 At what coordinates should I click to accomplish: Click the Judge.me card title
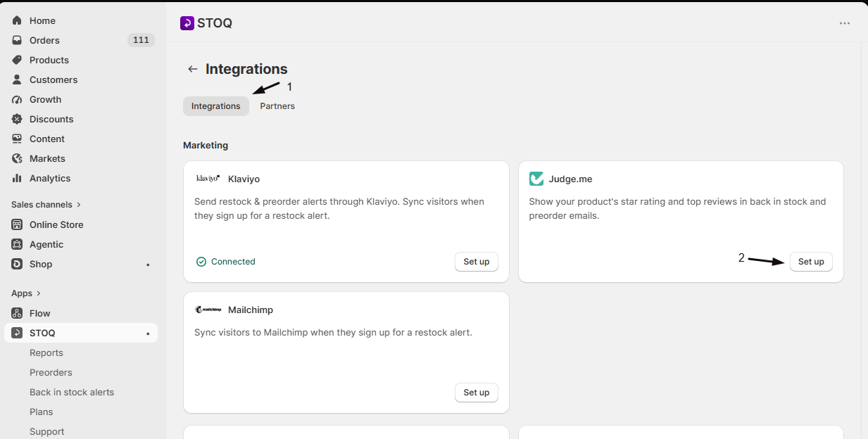click(571, 179)
